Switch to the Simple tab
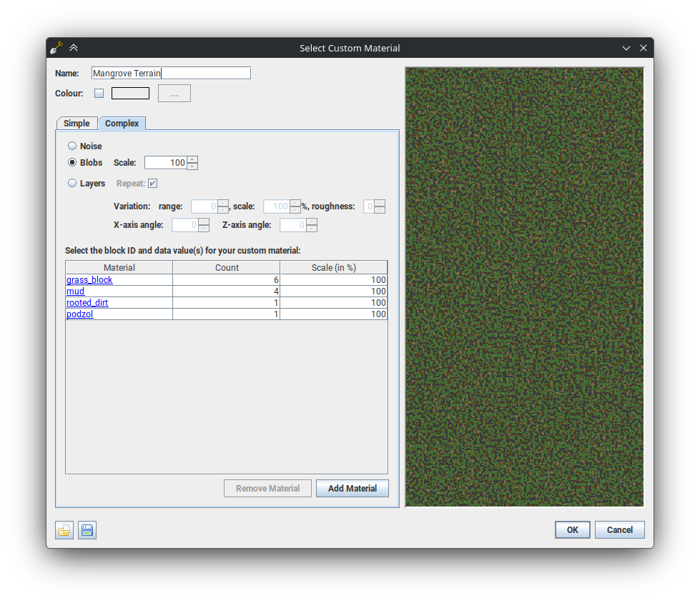The width and height of the screenshot is (700, 603). click(77, 123)
